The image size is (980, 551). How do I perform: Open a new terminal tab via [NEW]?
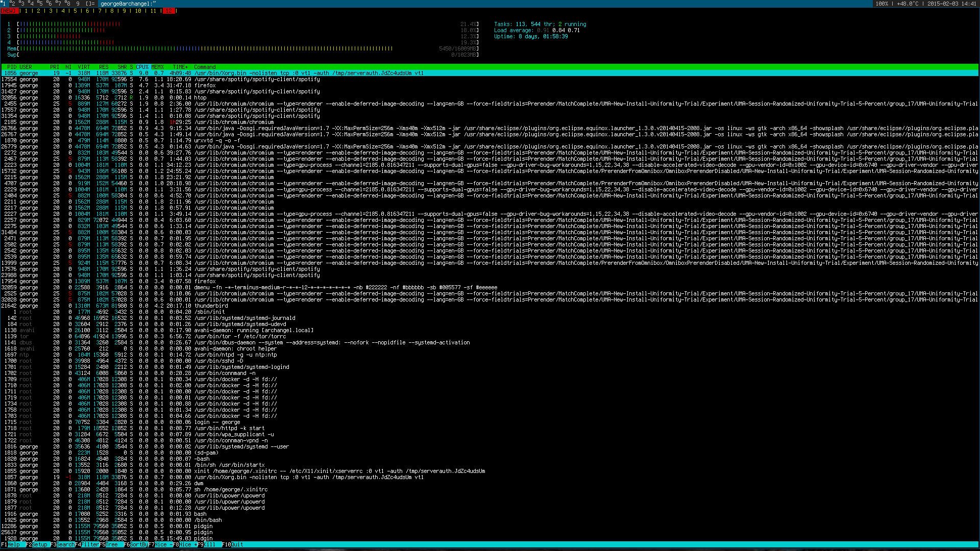pyautogui.click(x=9, y=11)
